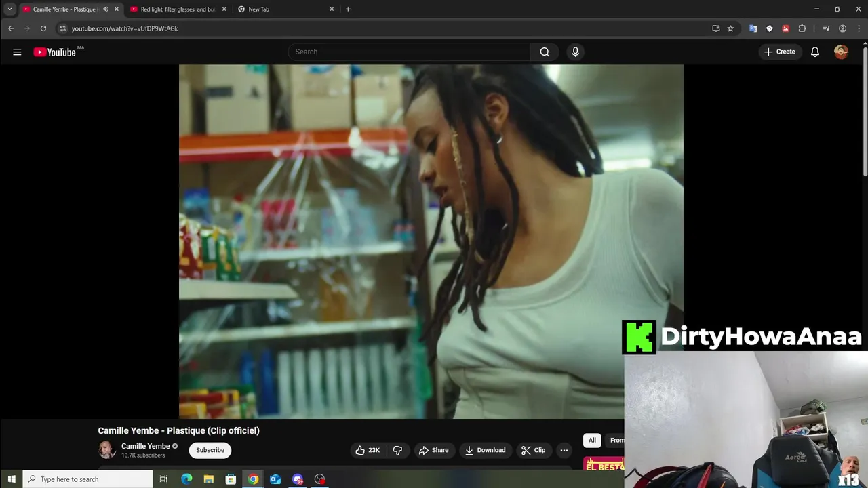Open File Explorer from the taskbar

pos(209,479)
